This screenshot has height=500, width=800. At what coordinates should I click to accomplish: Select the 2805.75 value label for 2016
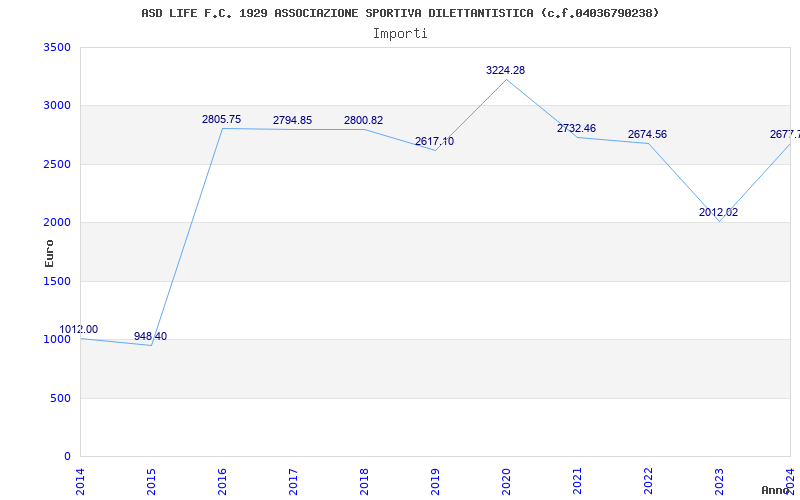[221, 119]
